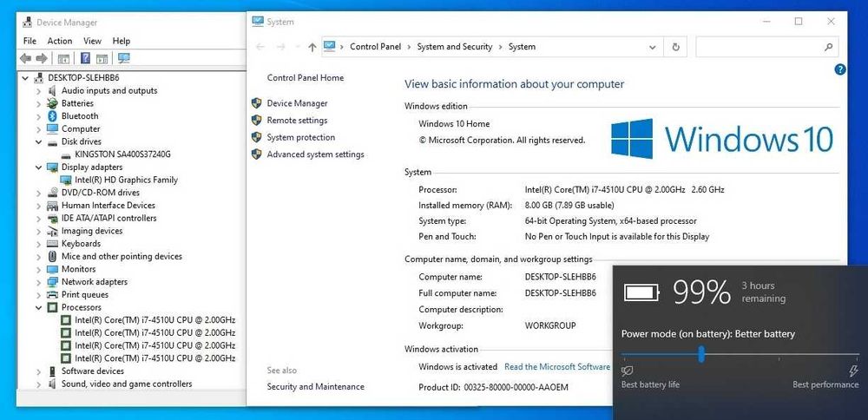The width and height of the screenshot is (868, 420).
Task: Select Intel(R) HD Graphics Family adapter
Action: click(126, 180)
